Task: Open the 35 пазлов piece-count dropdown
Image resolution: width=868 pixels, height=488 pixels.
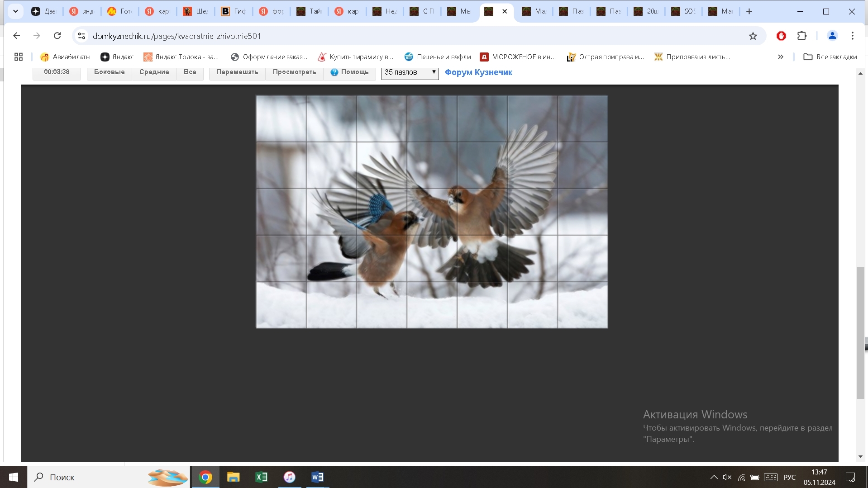Action: 410,72
